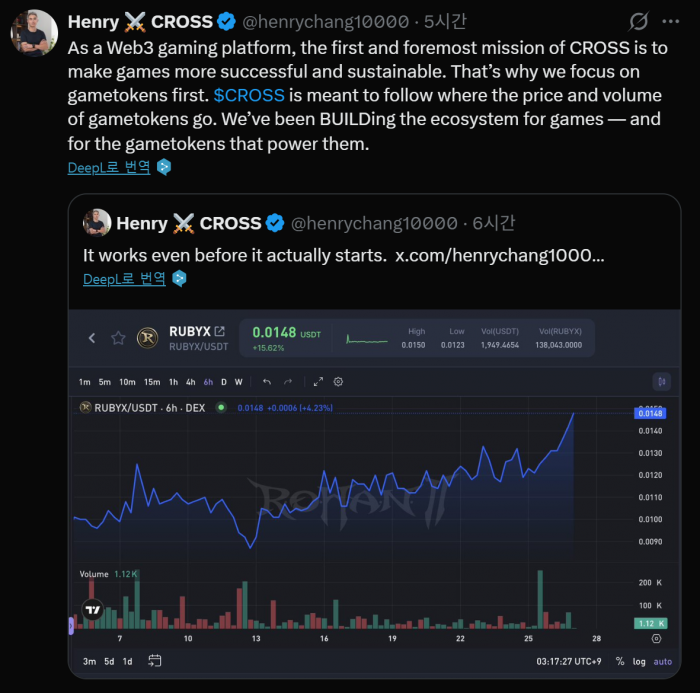Open the quoted x.com/henrychang1000 link
This screenshot has width=700, height=693.
(499, 255)
